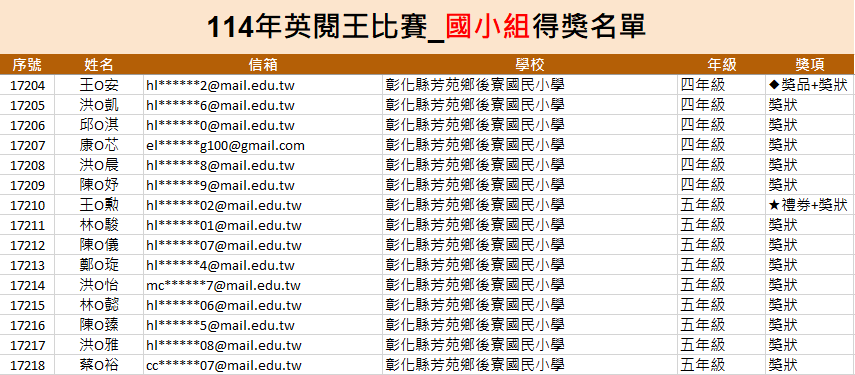Select email hl******01@mail.edu.tw

coord(224,226)
